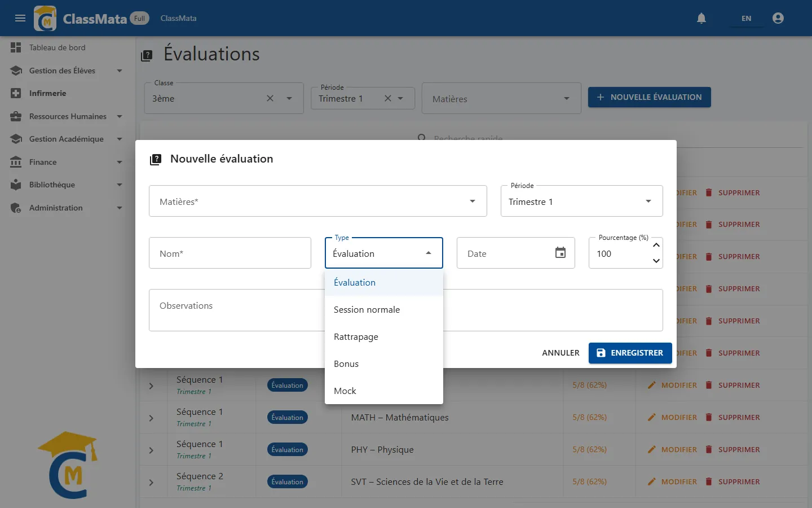Open the date picker calendar icon
812x508 pixels.
(561, 252)
